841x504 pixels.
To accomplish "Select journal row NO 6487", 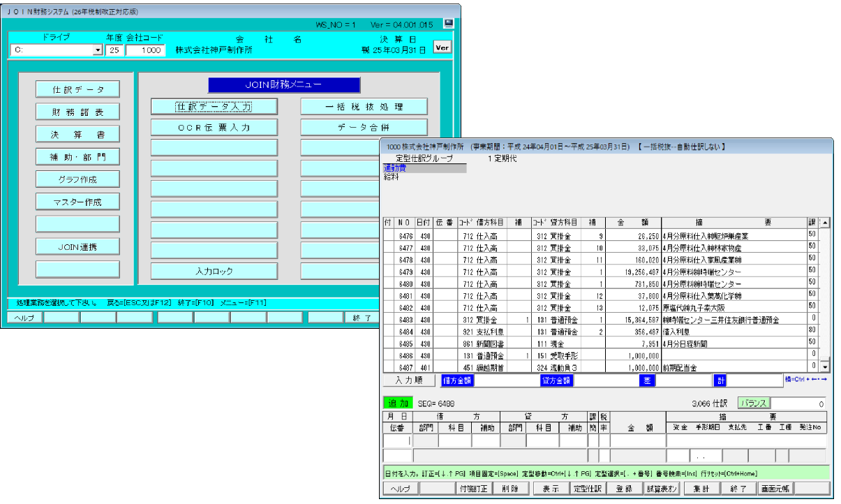I will (600, 366).
